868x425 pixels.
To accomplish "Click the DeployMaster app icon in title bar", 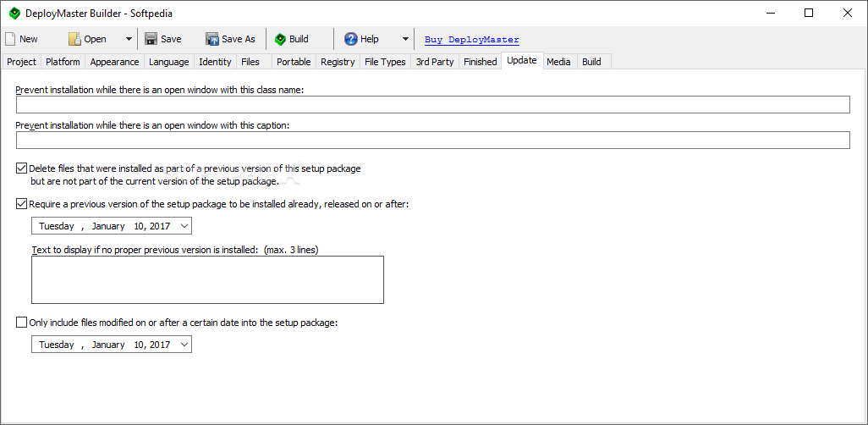I will (x=14, y=14).
